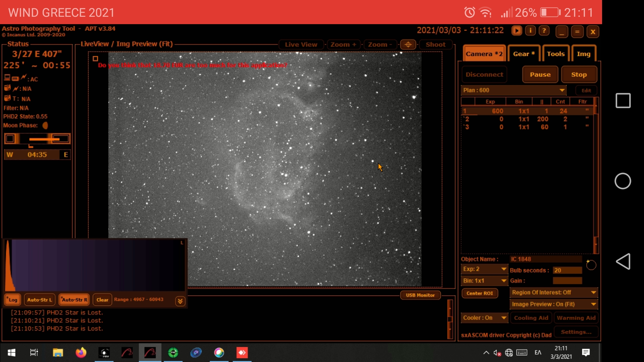644x362 pixels.
Task: Click the Android recent apps square button
Action: (623, 101)
